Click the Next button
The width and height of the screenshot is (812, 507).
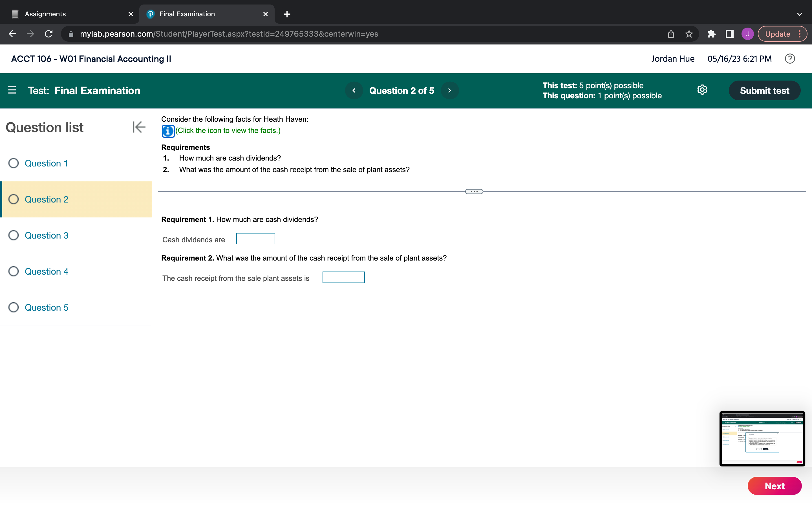point(775,486)
